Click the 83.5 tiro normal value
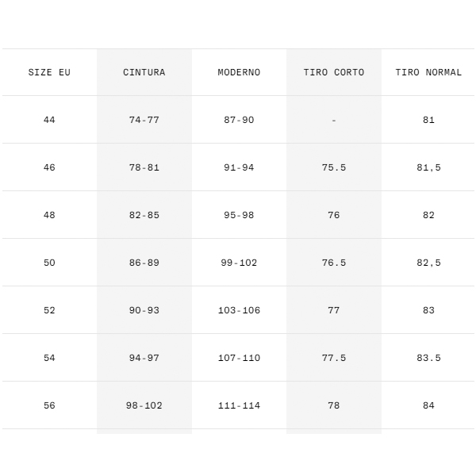Viewport: 476px width, 476px height. (428, 358)
